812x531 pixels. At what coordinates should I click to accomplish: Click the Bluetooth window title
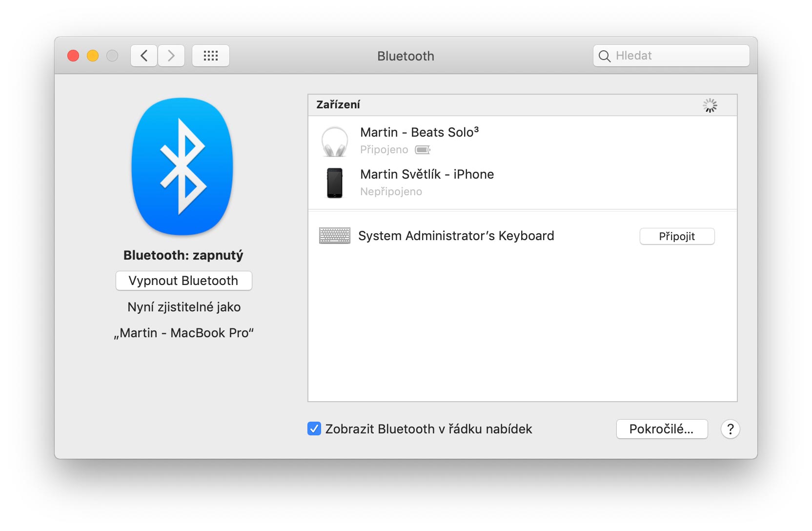[x=406, y=56]
